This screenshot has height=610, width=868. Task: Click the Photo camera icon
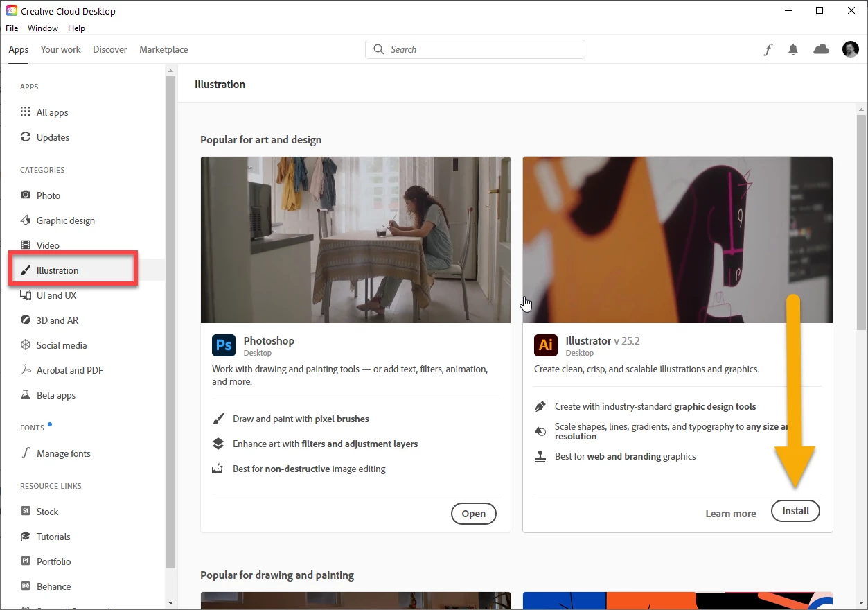[26, 195]
